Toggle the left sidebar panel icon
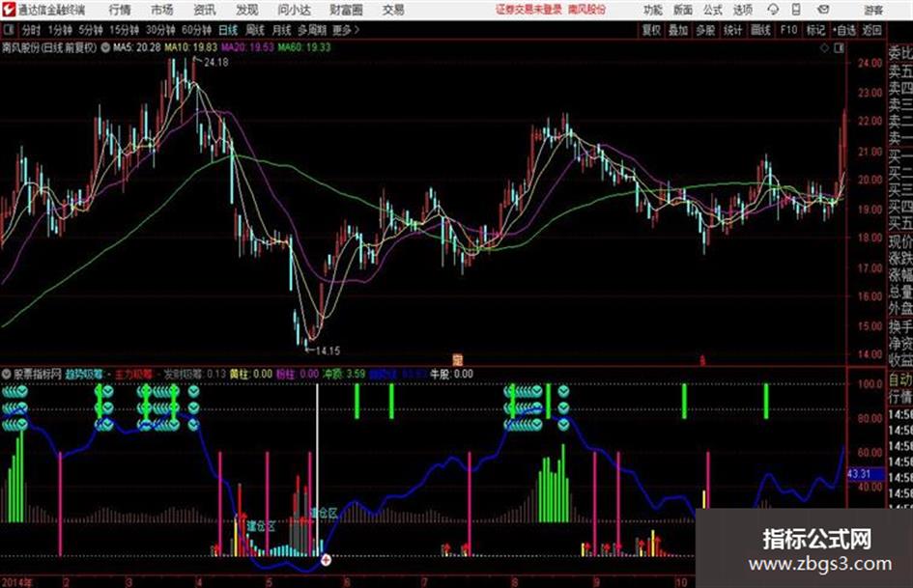This screenshot has height=588, width=913. click(x=8, y=30)
